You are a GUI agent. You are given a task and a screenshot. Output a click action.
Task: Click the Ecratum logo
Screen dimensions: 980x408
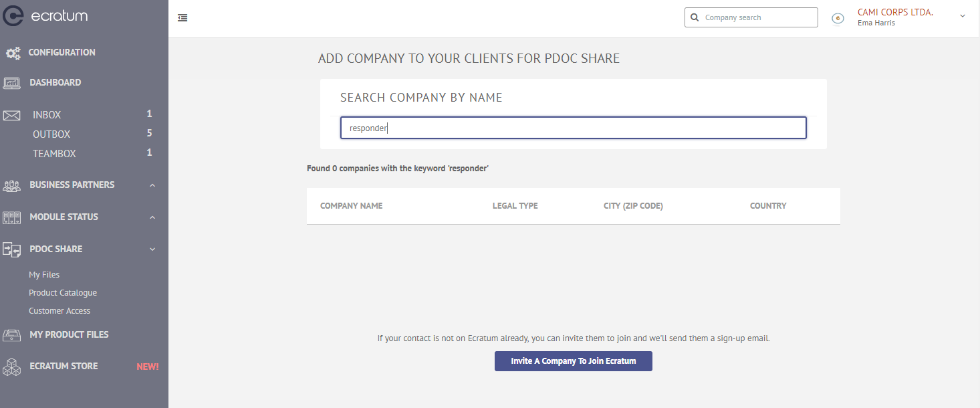coord(45,15)
